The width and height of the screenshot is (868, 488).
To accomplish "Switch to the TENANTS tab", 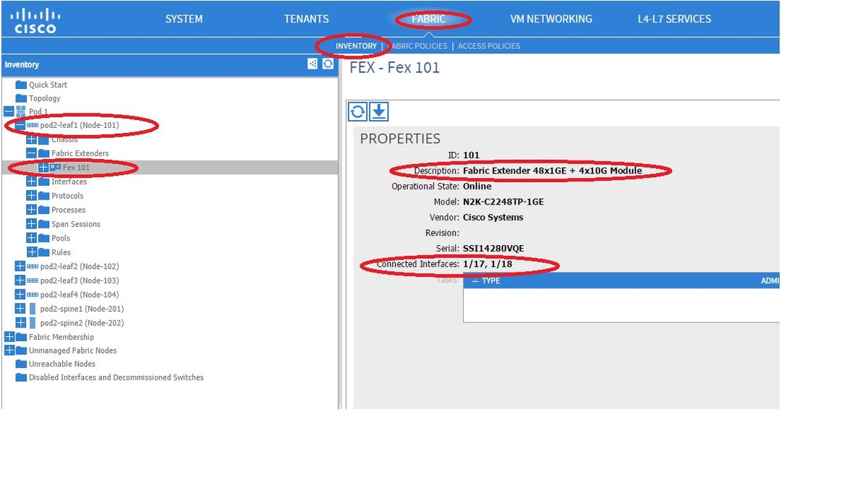I will [x=306, y=19].
